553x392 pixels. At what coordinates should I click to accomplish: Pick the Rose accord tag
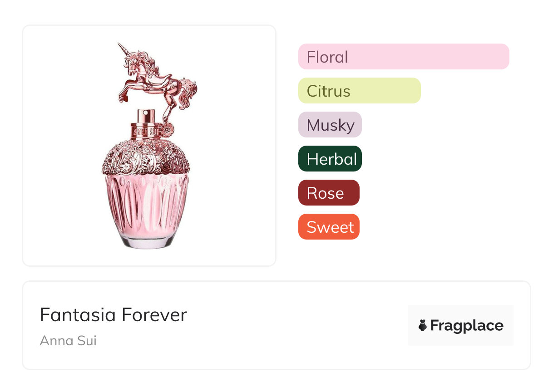pyautogui.click(x=329, y=193)
